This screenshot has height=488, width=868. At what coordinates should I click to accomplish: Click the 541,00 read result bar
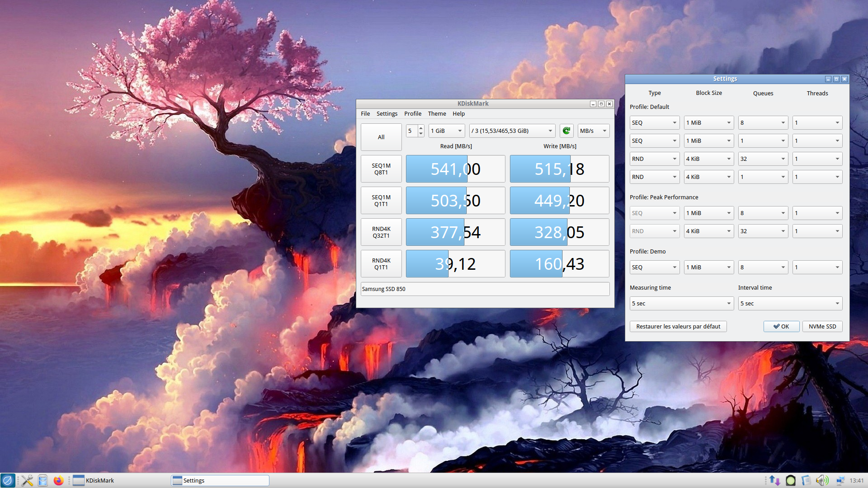click(456, 169)
